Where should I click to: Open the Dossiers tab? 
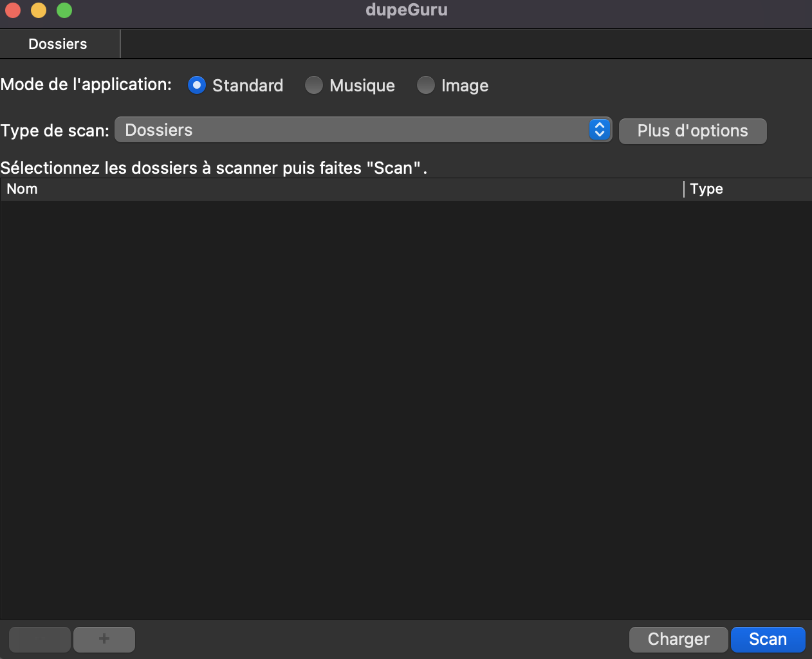58,44
